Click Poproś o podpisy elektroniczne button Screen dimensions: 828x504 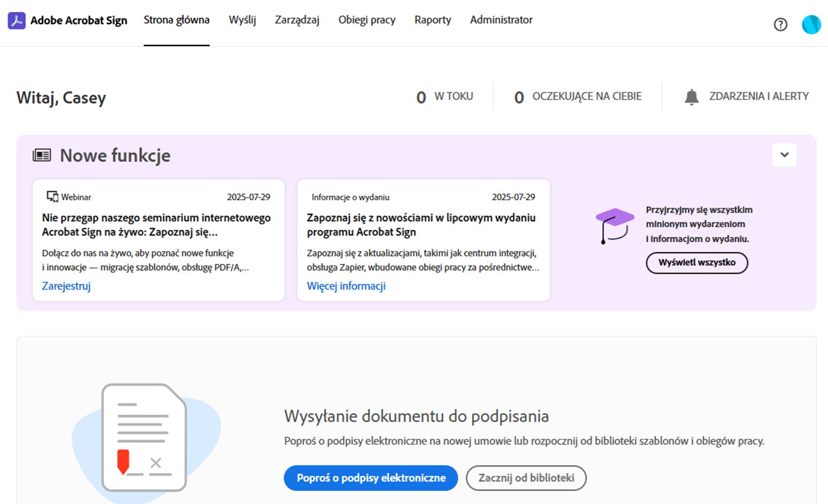pyautogui.click(x=371, y=478)
